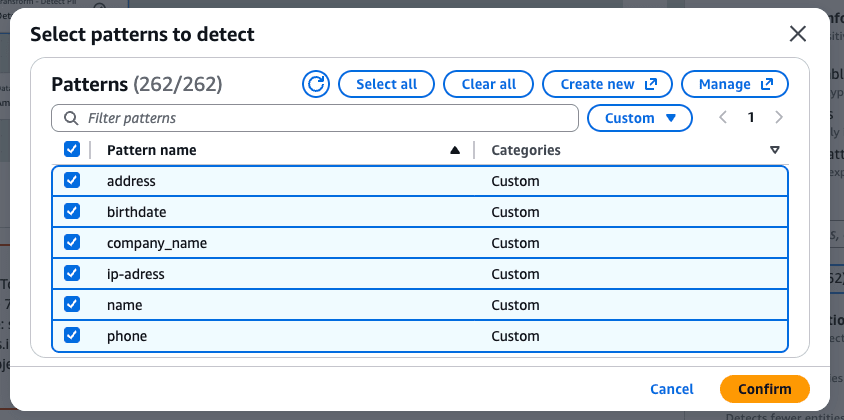Select the address row text
This screenshot has height=420, width=844.
tap(131, 181)
